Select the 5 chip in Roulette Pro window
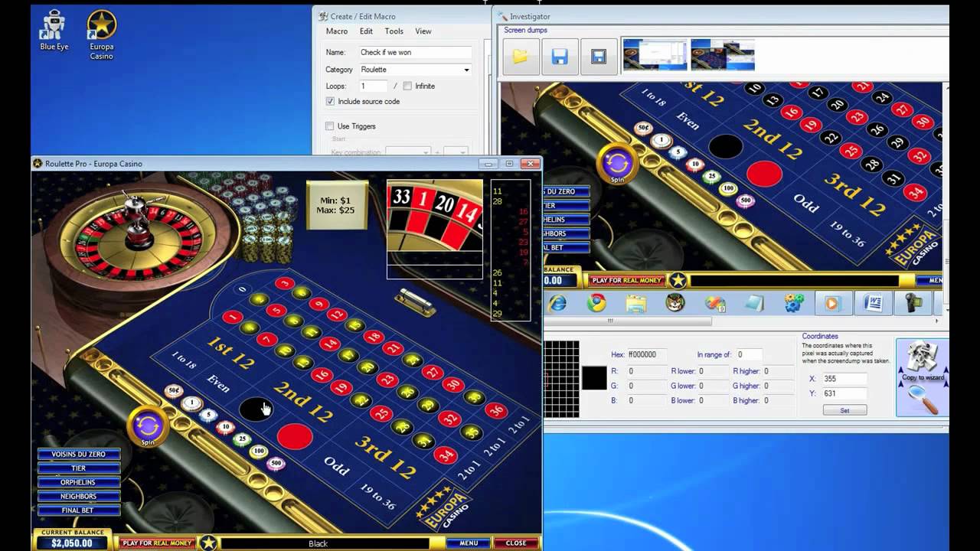The image size is (980, 551). point(208,416)
